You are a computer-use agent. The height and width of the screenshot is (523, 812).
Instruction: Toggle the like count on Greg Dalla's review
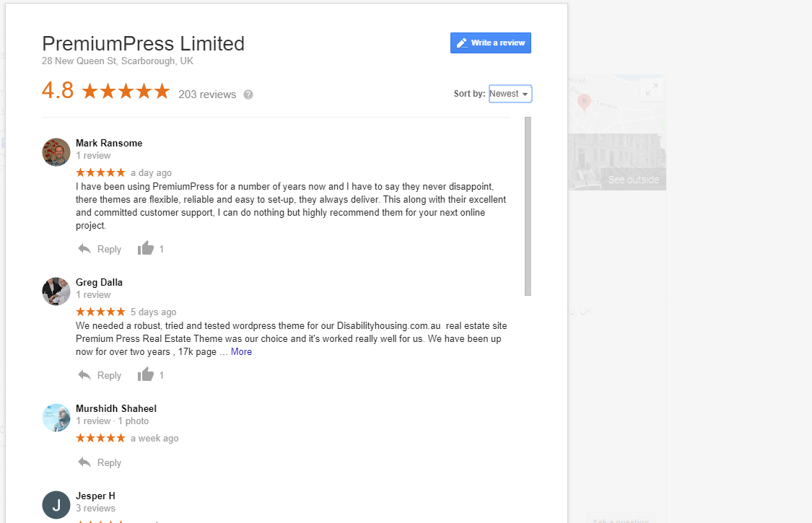pos(160,374)
